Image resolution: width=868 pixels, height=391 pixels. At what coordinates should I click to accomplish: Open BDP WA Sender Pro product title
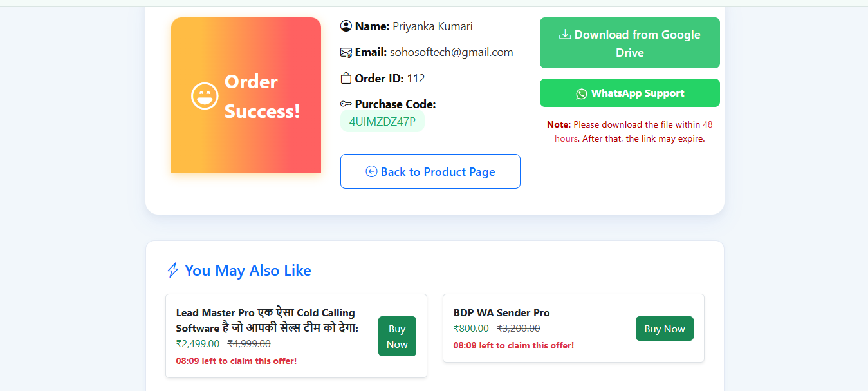coord(501,313)
